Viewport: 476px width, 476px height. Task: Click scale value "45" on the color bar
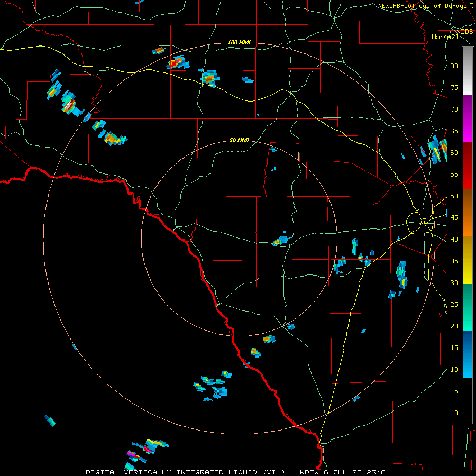coord(454,218)
